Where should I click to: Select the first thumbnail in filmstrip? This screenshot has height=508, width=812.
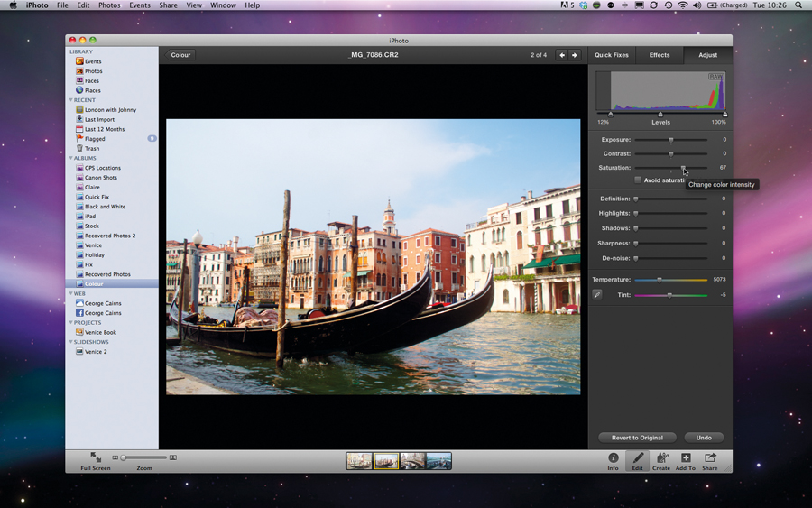pos(359,461)
